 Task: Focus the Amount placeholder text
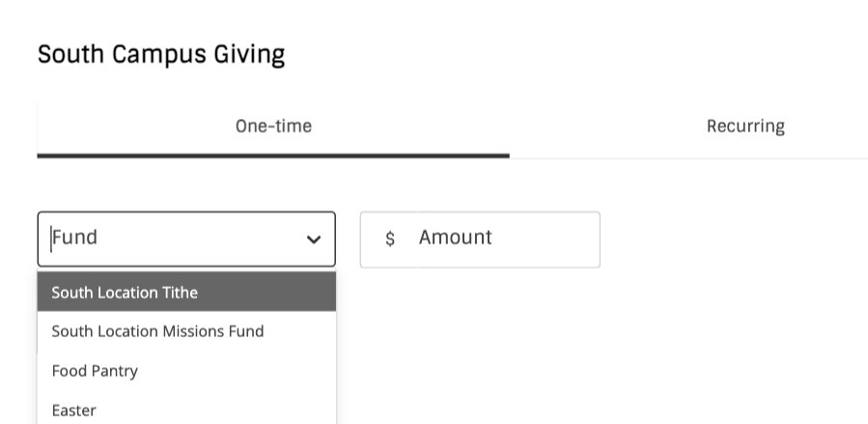(x=455, y=238)
